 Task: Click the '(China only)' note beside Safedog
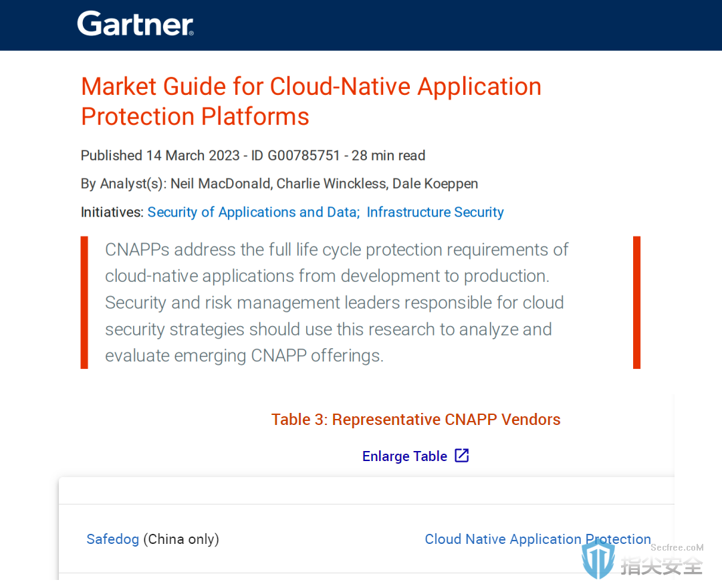click(181, 539)
